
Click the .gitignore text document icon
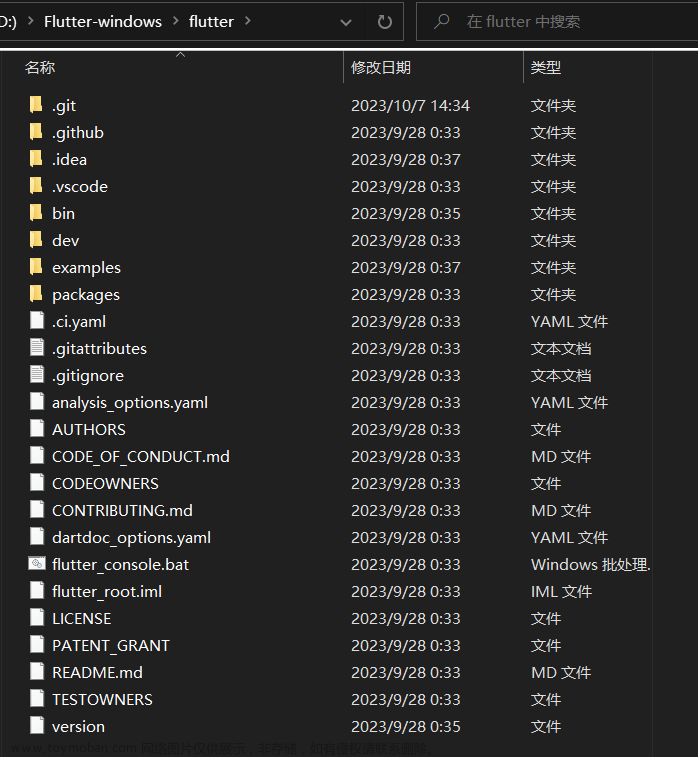pyautogui.click(x=37, y=375)
